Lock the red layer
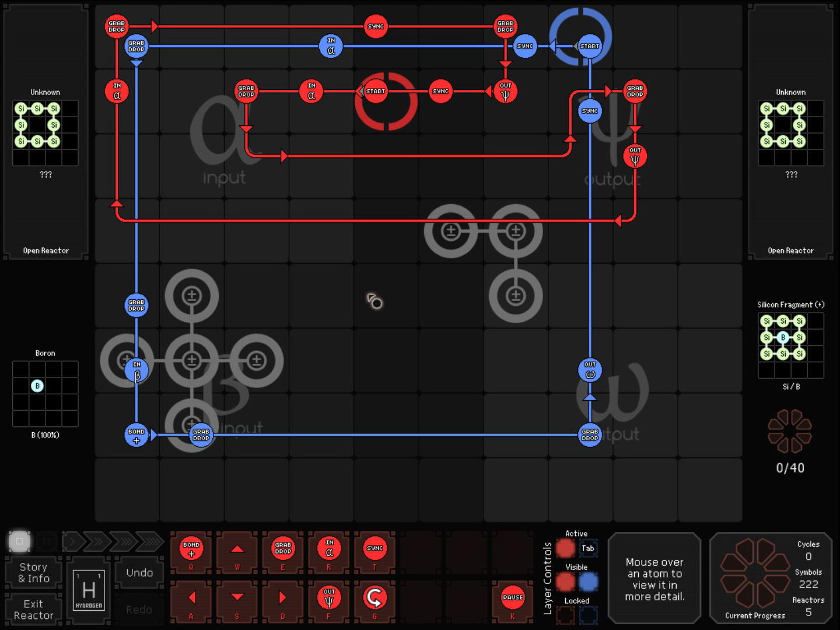The height and width of the screenshot is (630, 840). (565, 615)
